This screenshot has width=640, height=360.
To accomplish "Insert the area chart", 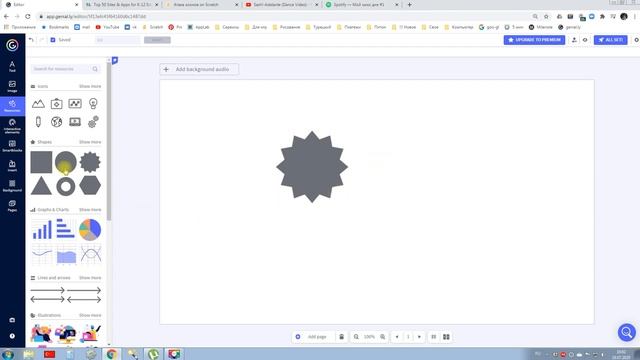I will (66, 254).
